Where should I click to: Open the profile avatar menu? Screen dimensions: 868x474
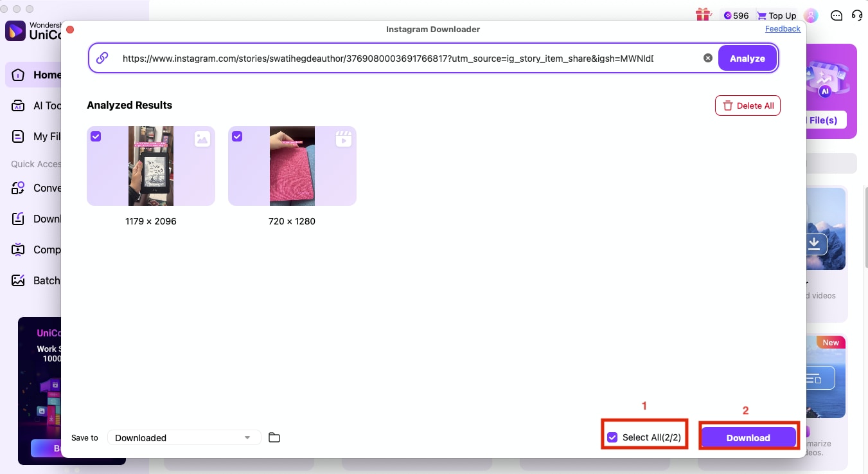click(811, 15)
